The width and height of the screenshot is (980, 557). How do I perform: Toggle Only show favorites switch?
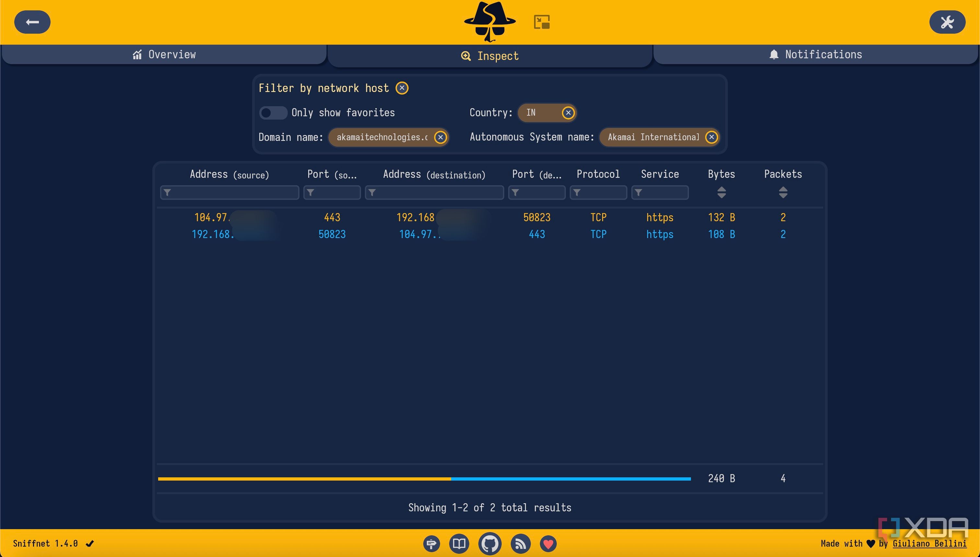pos(273,113)
